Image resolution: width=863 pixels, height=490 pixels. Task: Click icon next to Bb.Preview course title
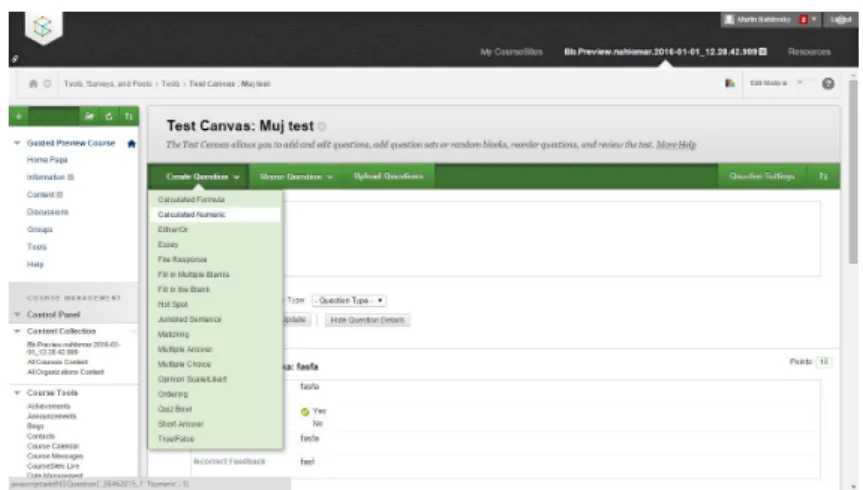tap(763, 52)
